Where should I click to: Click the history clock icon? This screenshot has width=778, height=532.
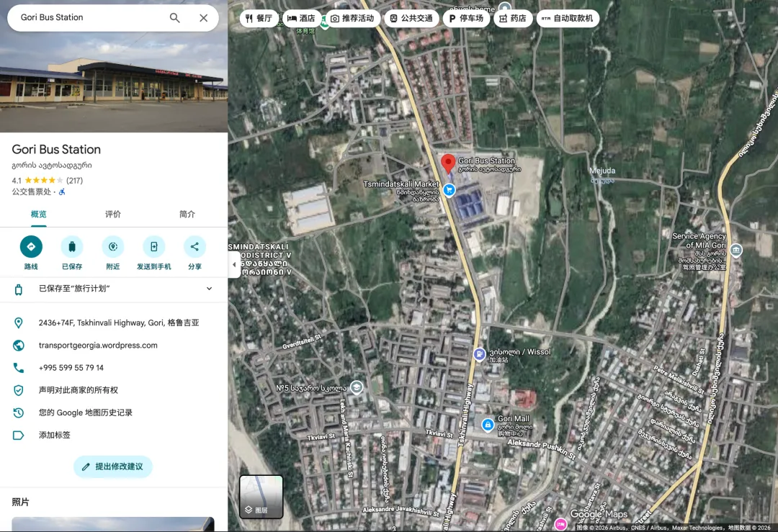tap(18, 412)
